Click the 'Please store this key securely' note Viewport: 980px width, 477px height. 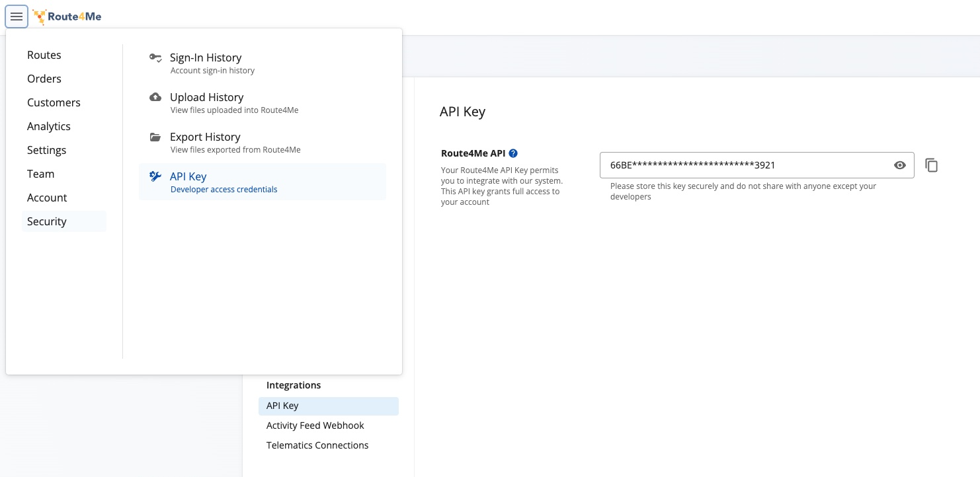[743, 192]
